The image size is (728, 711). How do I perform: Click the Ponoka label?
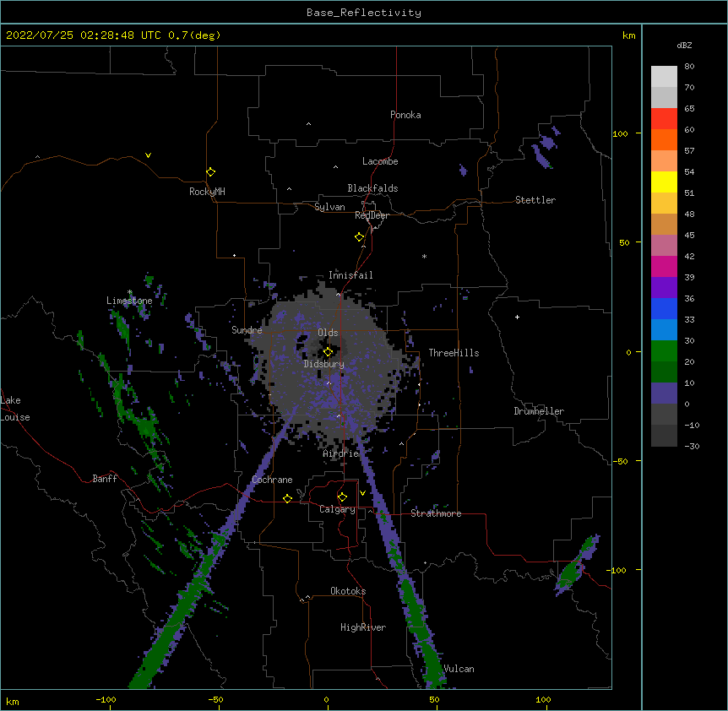(x=405, y=115)
